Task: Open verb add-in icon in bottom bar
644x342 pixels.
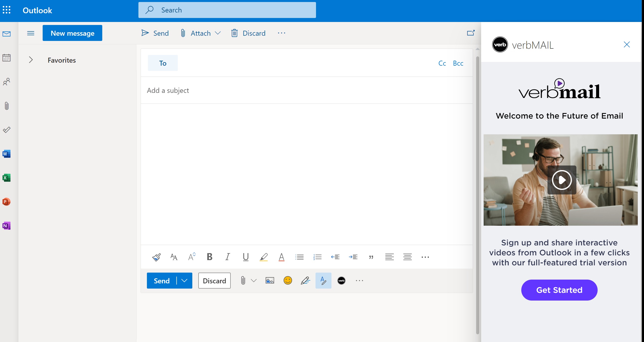Action: click(341, 280)
